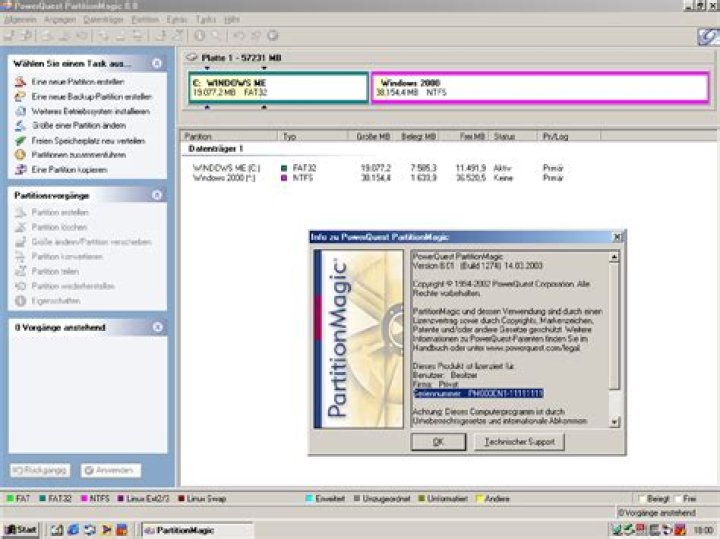
Task: Click 'Eine Partition kopieren' icon
Action: point(20,169)
